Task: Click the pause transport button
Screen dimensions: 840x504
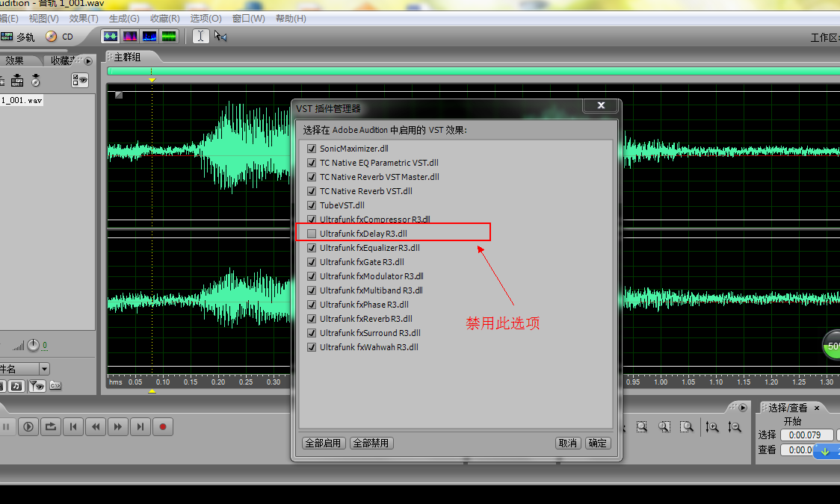Action: pyautogui.click(x=7, y=427)
